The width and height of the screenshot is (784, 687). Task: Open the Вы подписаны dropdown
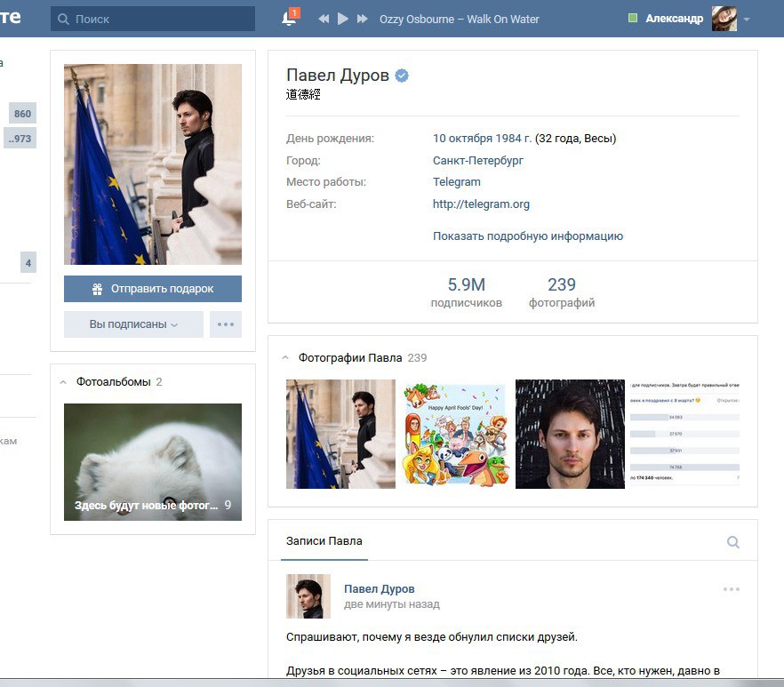coord(133,324)
